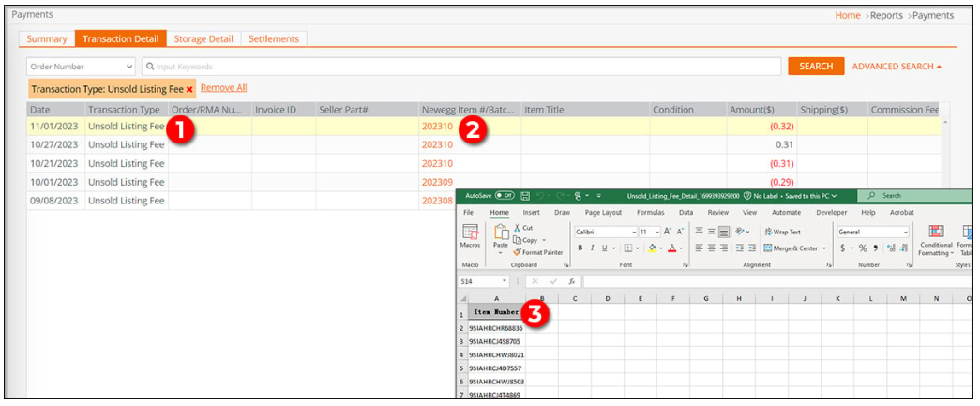This screenshot has width=980, height=406.
Task: Increase font size with the larger A icon
Action: click(668, 231)
